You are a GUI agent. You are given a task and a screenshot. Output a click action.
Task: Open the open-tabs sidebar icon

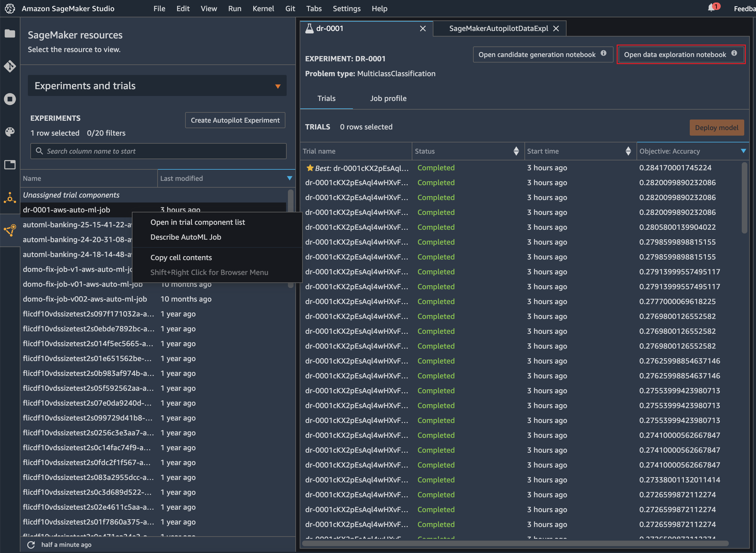pos(10,165)
